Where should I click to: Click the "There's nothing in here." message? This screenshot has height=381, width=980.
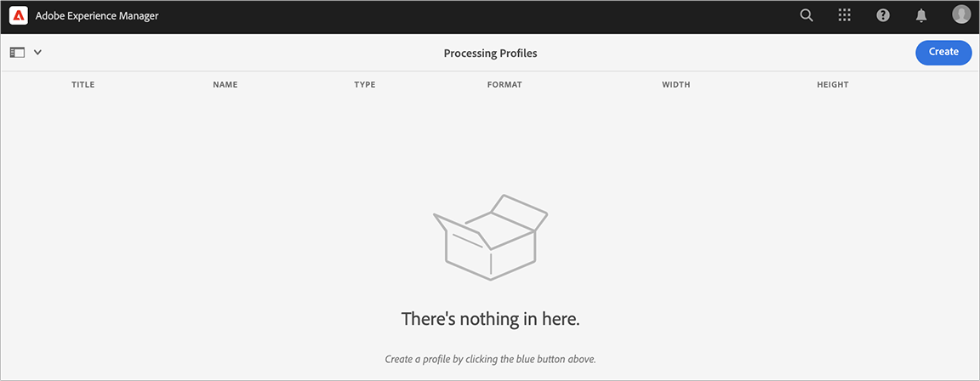point(491,319)
